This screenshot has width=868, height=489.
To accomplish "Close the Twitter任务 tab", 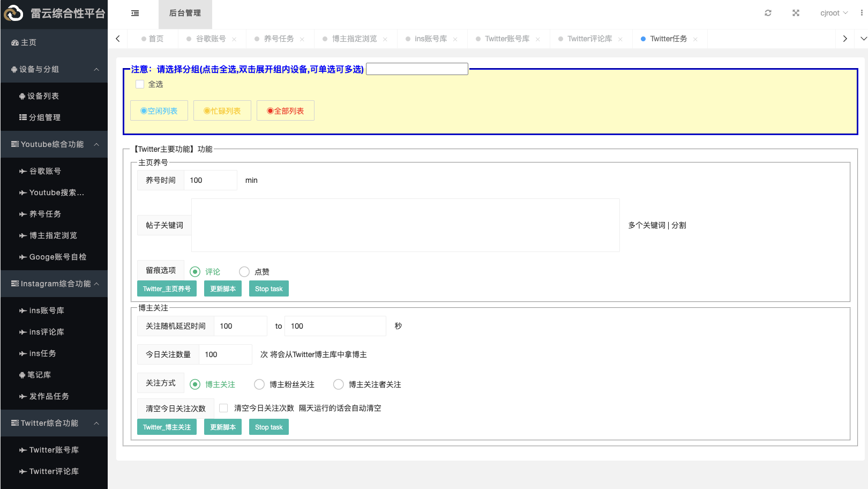I will (x=695, y=39).
